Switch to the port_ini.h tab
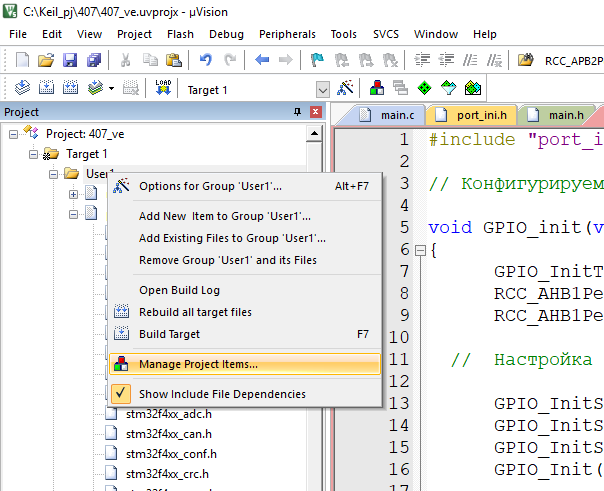The height and width of the screenshot is (491, 604). coord(471,115)
